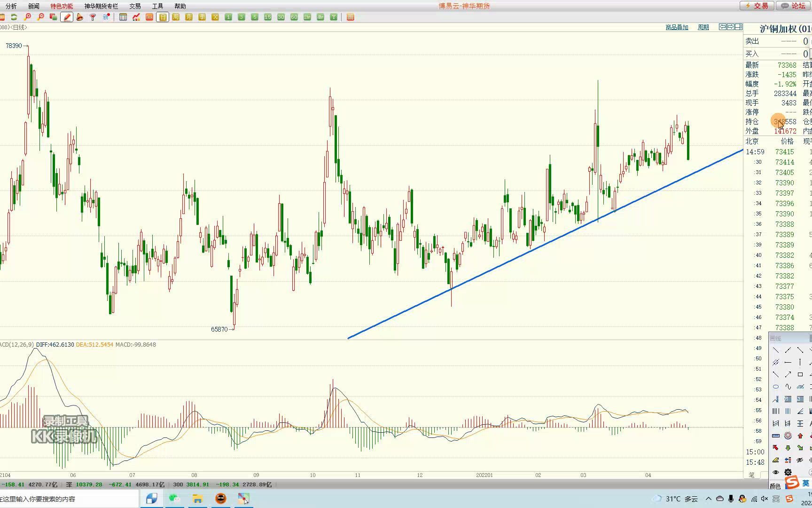This screenshot has width=812, height=508.
Task: Click the 交易 trade button at top right
Action: (x=757, y=6)
